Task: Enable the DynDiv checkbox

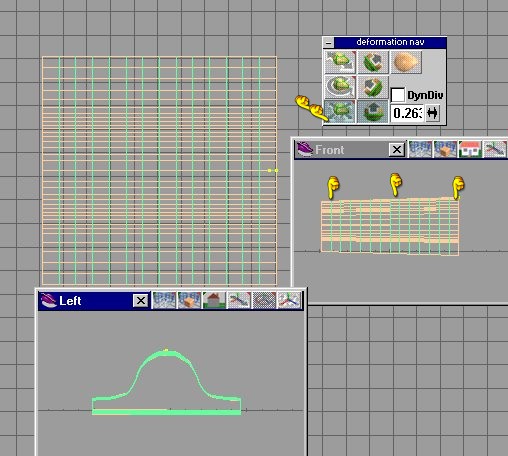Action: 398,95
